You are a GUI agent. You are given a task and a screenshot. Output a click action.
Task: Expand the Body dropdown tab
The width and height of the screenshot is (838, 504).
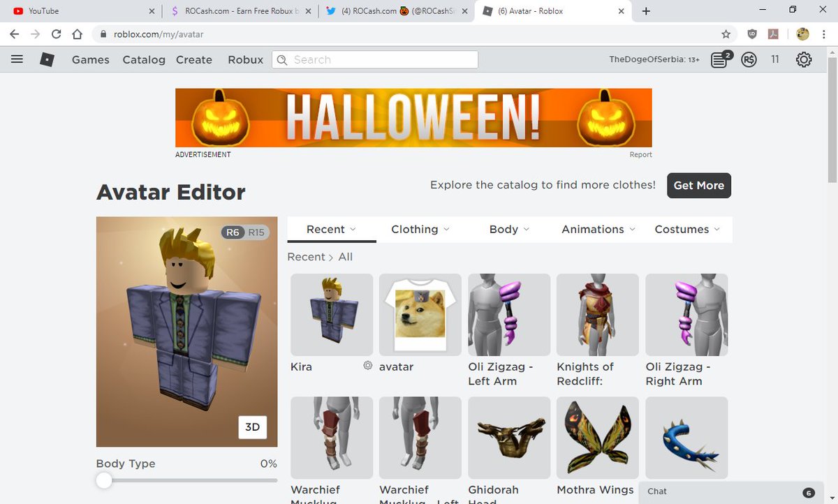point(509,230)
